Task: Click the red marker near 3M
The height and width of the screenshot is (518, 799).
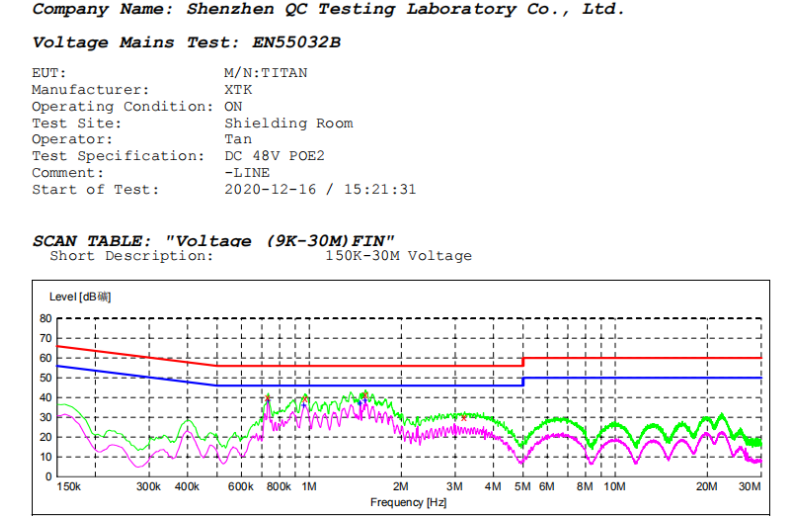Action: point(464,418)
